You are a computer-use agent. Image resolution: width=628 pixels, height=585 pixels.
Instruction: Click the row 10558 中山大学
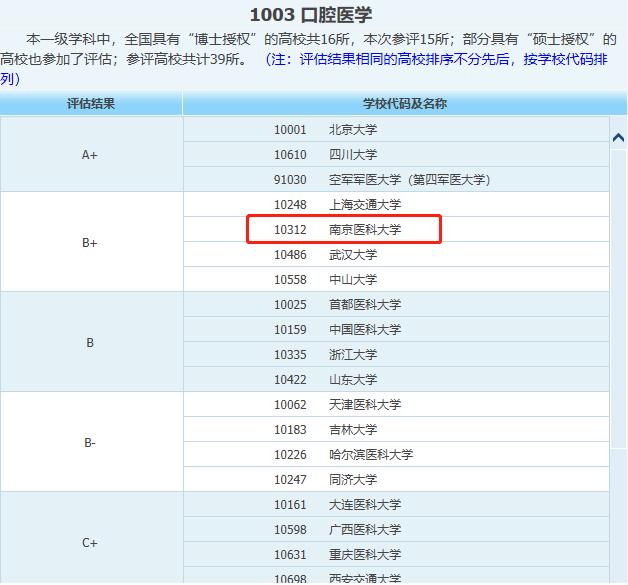click(x=396, y=279)
